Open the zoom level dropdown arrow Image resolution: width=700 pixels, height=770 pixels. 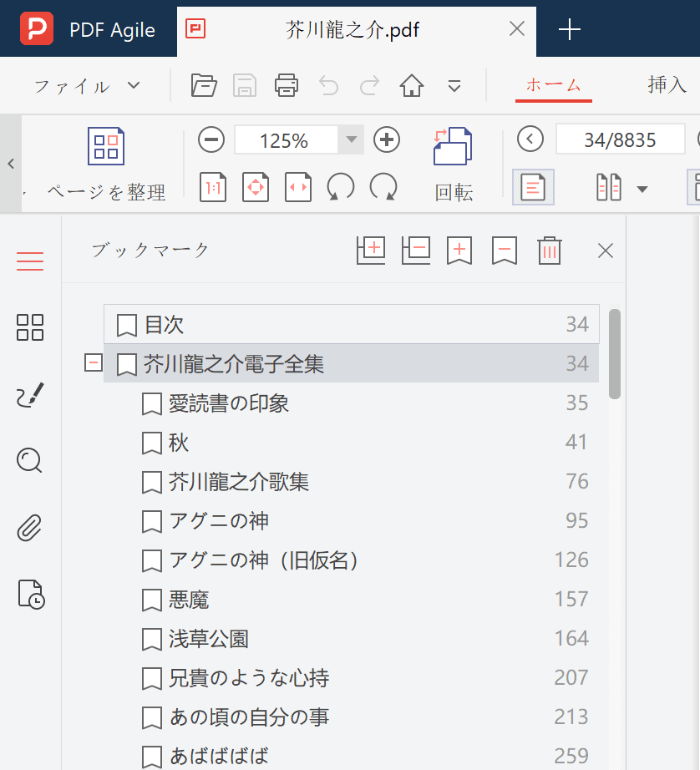tap(351, 139)
